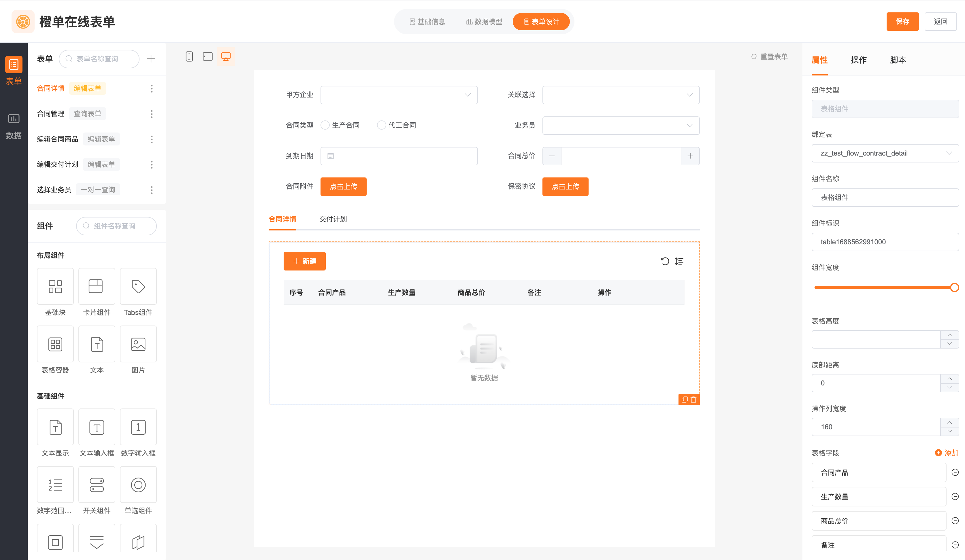965x560 pixels.
Task: Switch to tablet preview icon
Action: [x=208, y=57]
